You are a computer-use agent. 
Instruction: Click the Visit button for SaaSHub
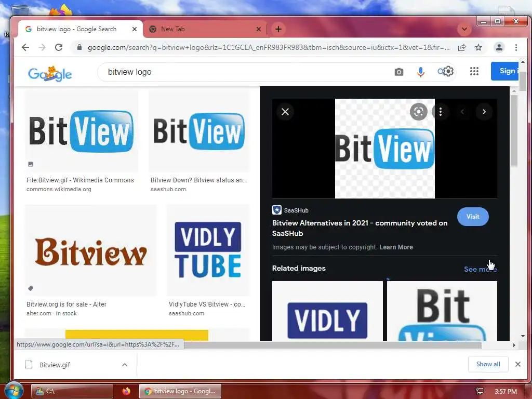(473, 217)
